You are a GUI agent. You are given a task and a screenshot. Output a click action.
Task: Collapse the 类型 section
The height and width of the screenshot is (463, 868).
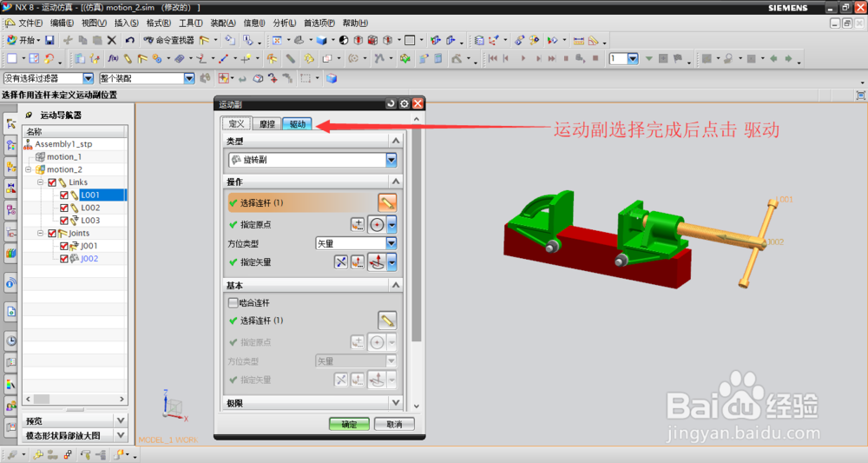[396, 141]
